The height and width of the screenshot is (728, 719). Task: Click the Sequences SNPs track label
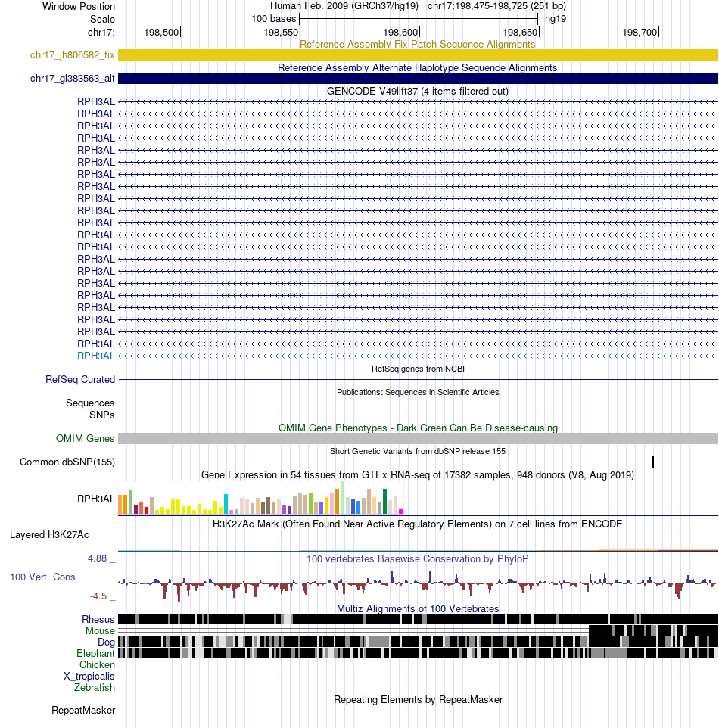(90, 409)
